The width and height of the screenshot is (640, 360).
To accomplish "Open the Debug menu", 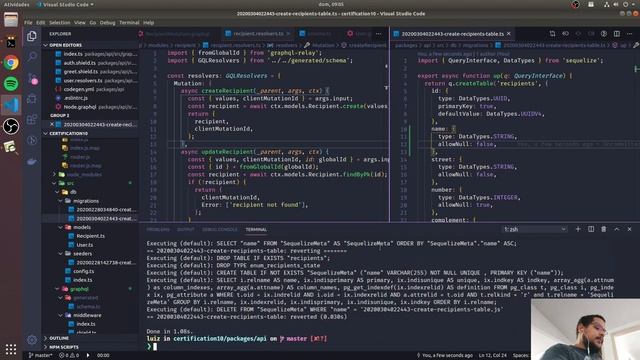I will pyautogui.click(x=107, y=22).
